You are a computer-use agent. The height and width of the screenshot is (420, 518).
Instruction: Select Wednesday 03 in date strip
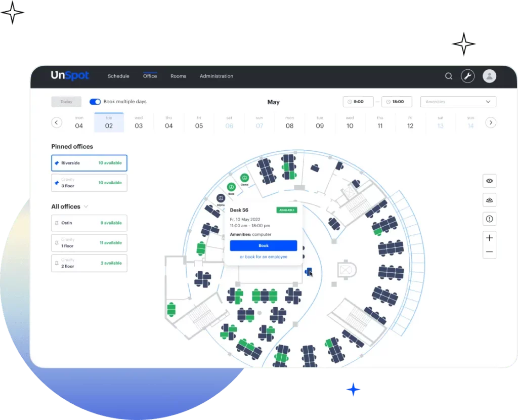[x=139, y=122]
